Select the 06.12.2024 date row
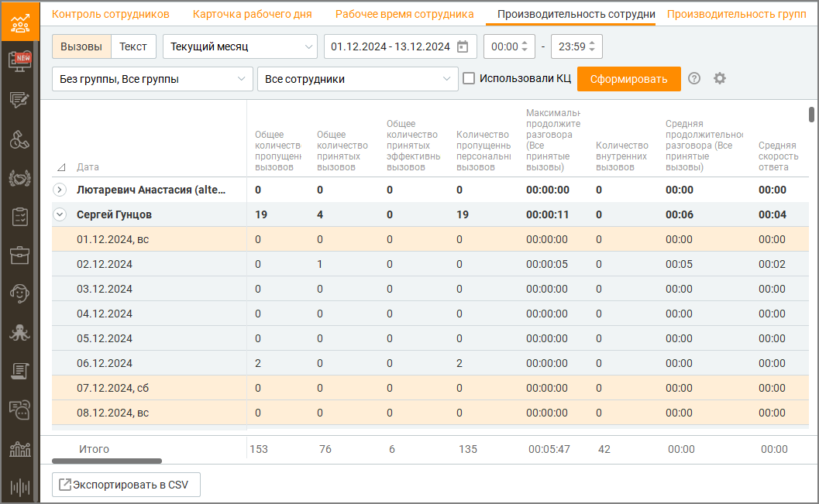 tap(430, 363)
